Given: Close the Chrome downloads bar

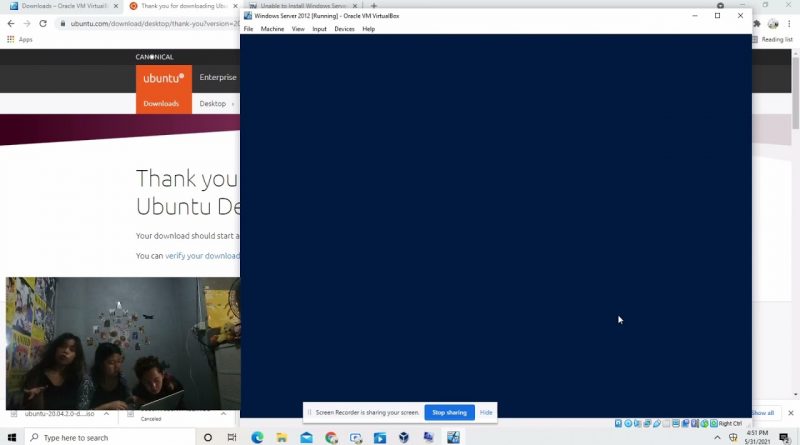Looking at the screenshot, I should tap(790, 413).
